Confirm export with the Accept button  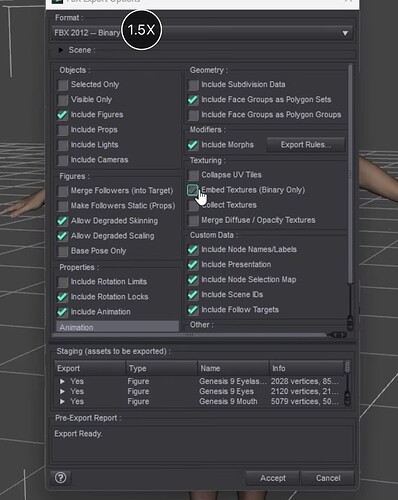[273, 478]
